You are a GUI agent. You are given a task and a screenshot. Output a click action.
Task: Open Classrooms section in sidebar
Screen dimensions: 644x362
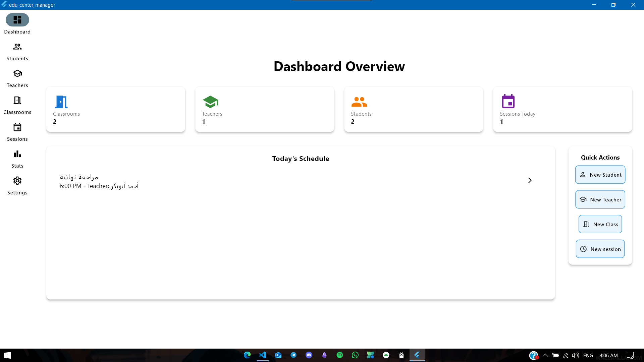point(17,105)
